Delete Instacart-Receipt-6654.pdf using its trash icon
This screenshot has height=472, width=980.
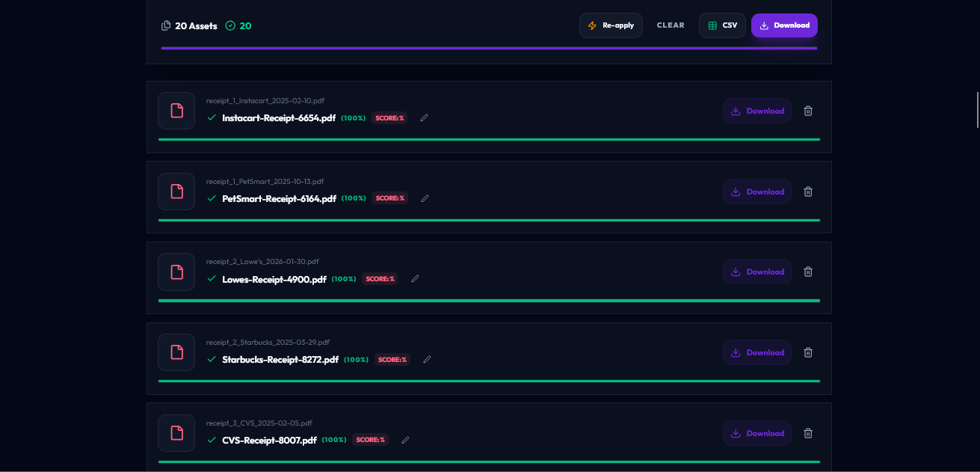808,111
